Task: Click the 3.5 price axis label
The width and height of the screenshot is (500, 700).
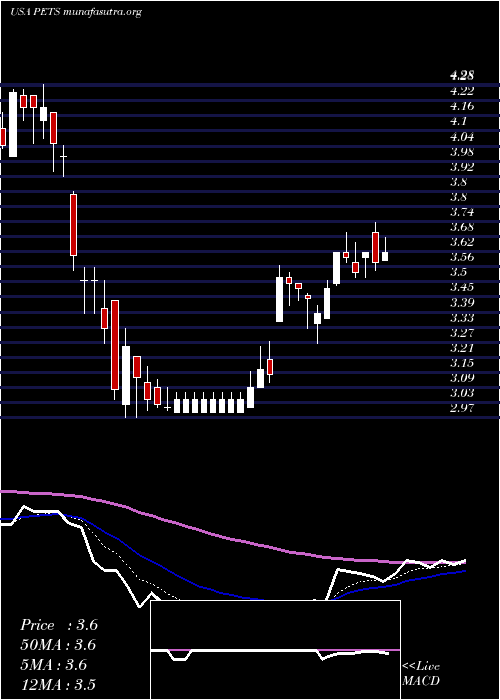Action: point(458,272)
